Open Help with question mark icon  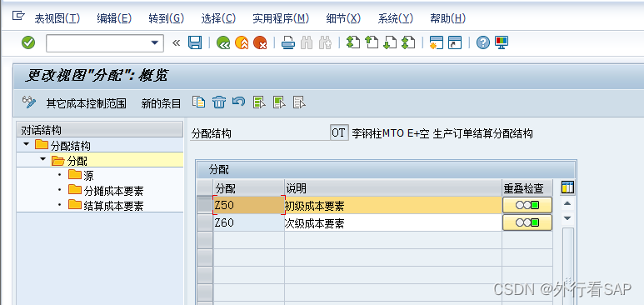(x=483, y=42)
